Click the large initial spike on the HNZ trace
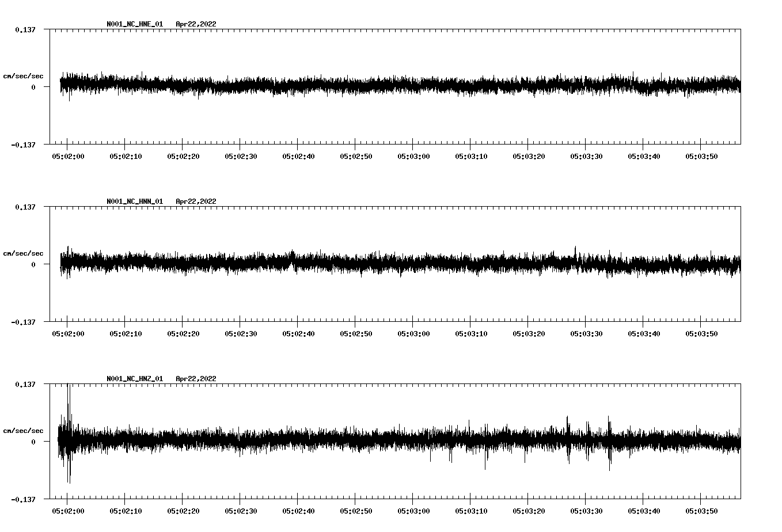 tap(69, 433)
